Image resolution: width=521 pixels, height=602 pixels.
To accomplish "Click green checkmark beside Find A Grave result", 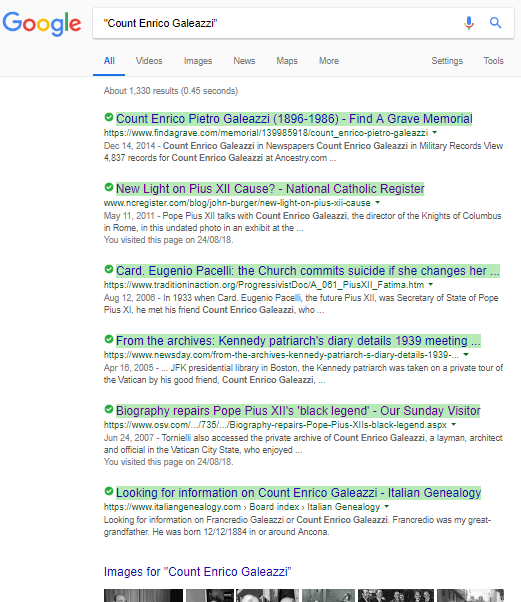I will click(109, 117).
